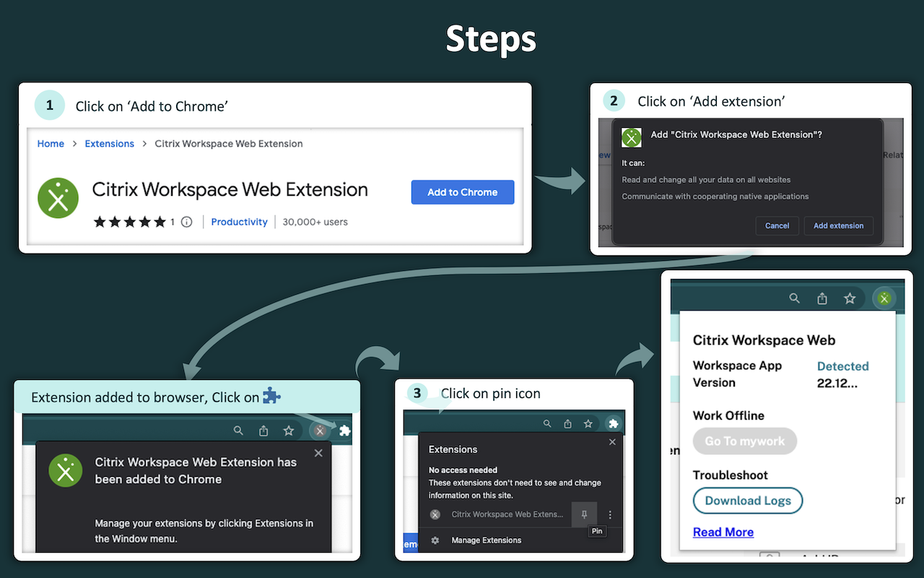Click the Citrix icon in the added-to-Chrome notification
This screenshot has height=578, width=924.
(x=65, y=470)
